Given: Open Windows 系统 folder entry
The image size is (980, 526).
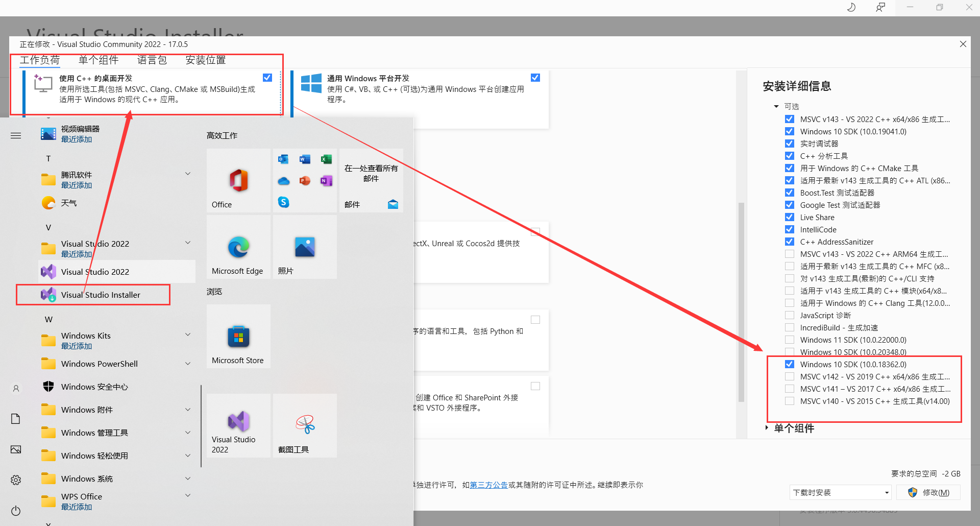Looking at the screenshot, I should pos(117,479).
